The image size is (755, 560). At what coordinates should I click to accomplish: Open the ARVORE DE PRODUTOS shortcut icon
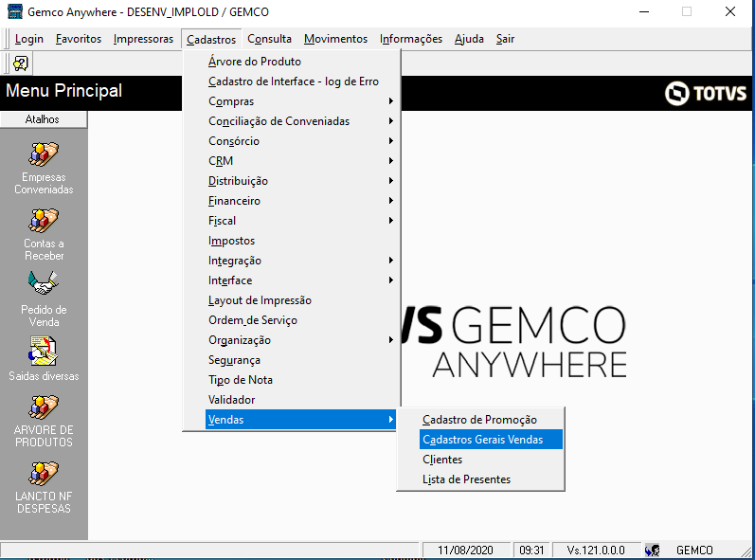pos(44,407)
